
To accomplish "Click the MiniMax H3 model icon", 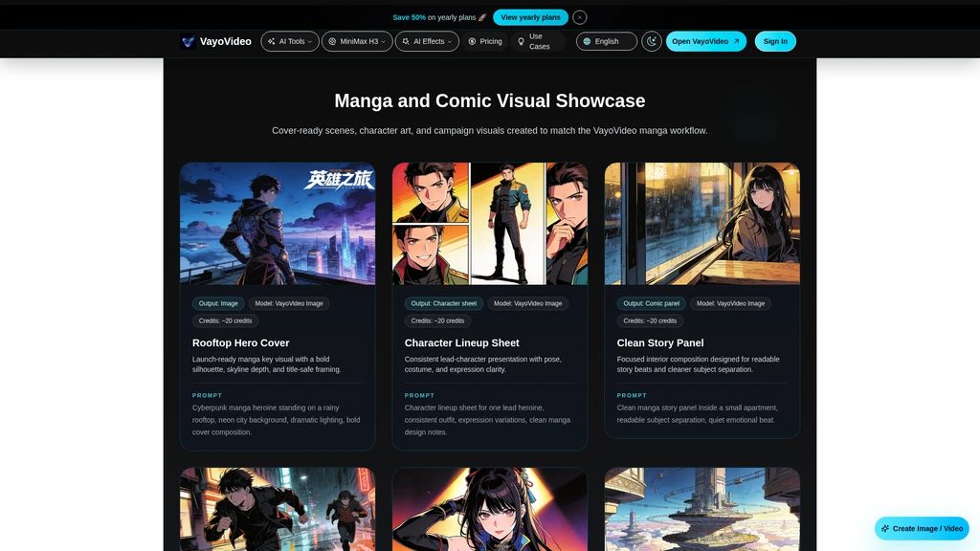I will pos(332,41).
